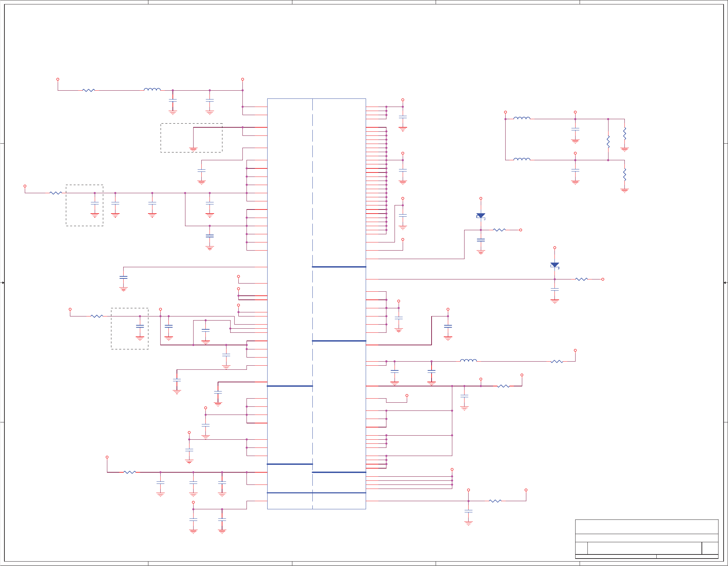Click the dashed box containing a ground symbol near top
The width and height of the screenshot is (728, 566).
coord(191,138)
